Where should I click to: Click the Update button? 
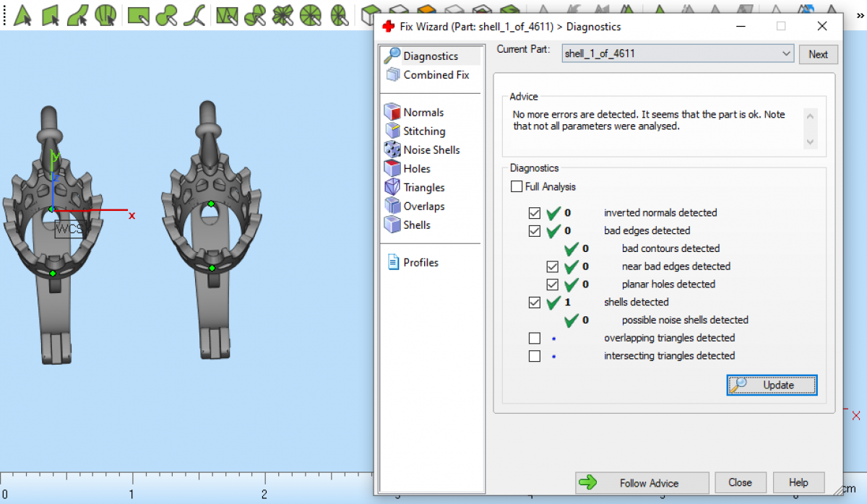pyautogui.click(x=772, y=386)
